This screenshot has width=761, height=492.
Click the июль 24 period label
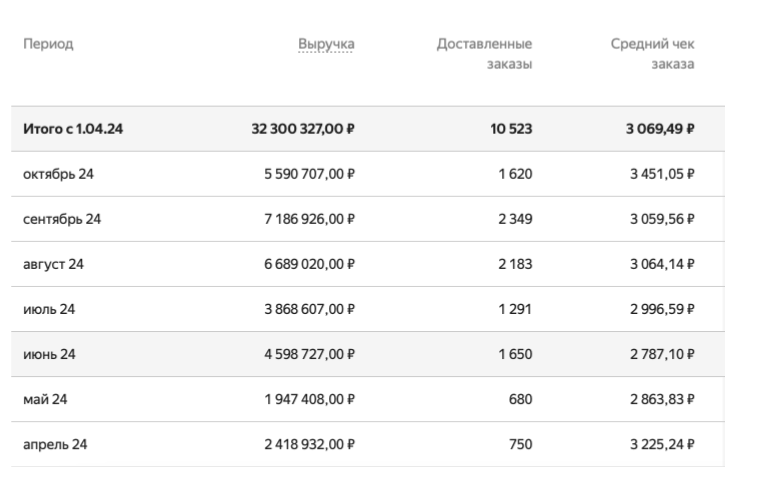coord(49,309)
